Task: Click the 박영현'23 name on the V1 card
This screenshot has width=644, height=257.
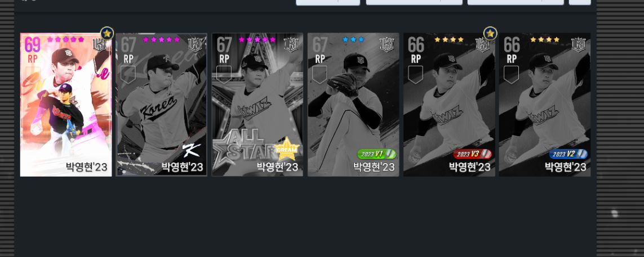Action: coord(374,167)
